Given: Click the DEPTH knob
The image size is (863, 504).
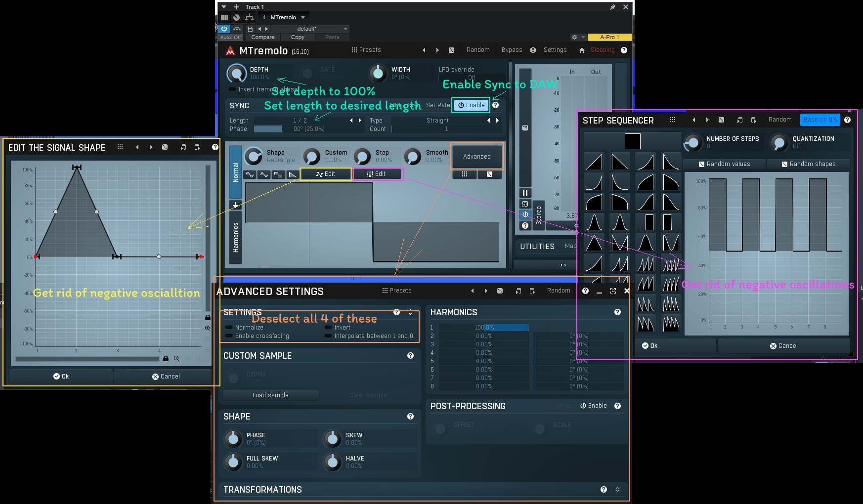Looking at the screenshot, I should (x=236, y=73).
